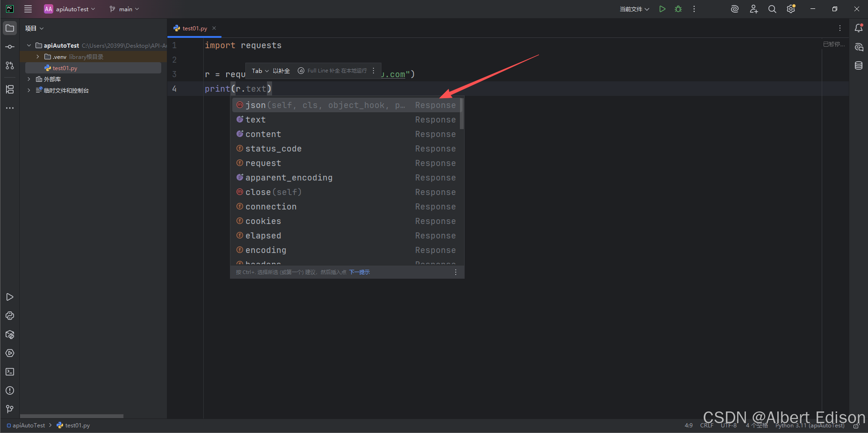868x433 pixels.
Task: Open the Database tool window
Action: [x=859, y=65]
